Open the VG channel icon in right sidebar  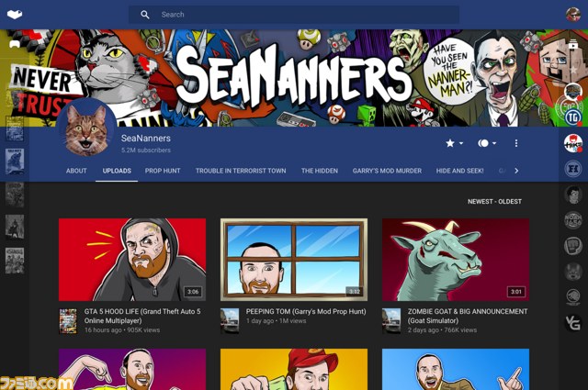coord(573,323)
